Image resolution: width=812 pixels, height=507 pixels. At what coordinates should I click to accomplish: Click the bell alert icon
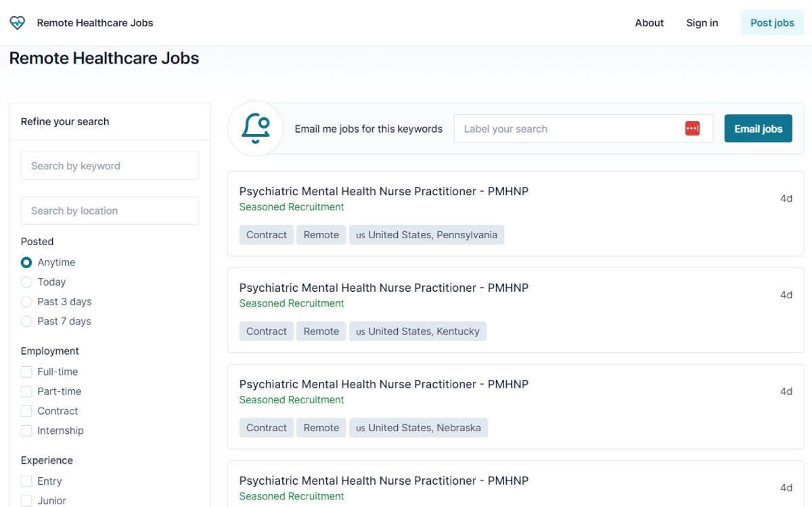click(x=256, y=129)
